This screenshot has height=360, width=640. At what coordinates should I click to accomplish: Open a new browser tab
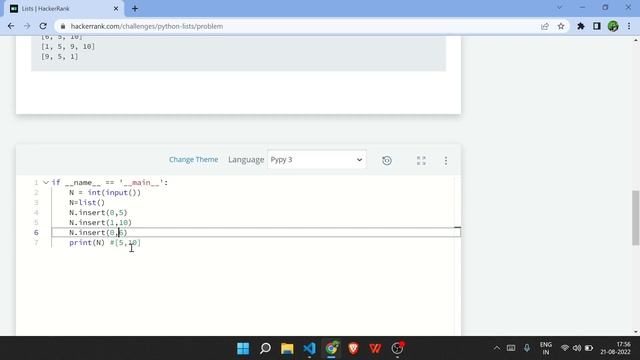click(135, 9)
